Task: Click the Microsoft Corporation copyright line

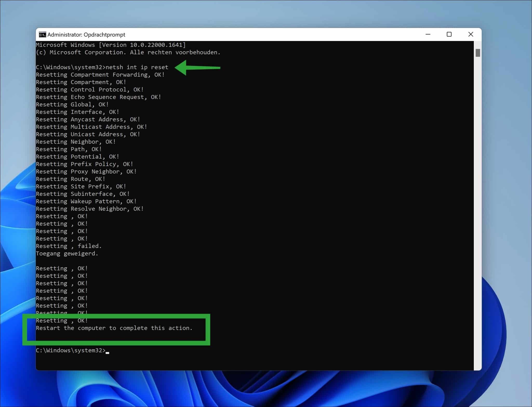Action: pyautogui.click(x=128, y=52)
